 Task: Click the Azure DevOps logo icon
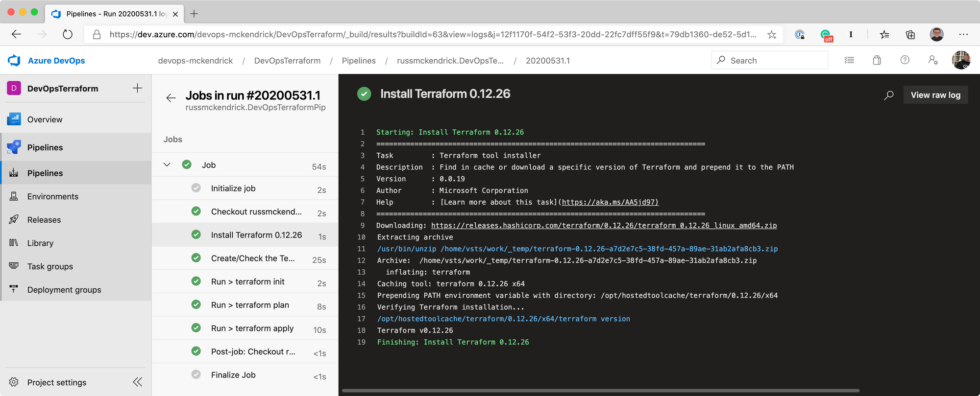tap(14, 60)
